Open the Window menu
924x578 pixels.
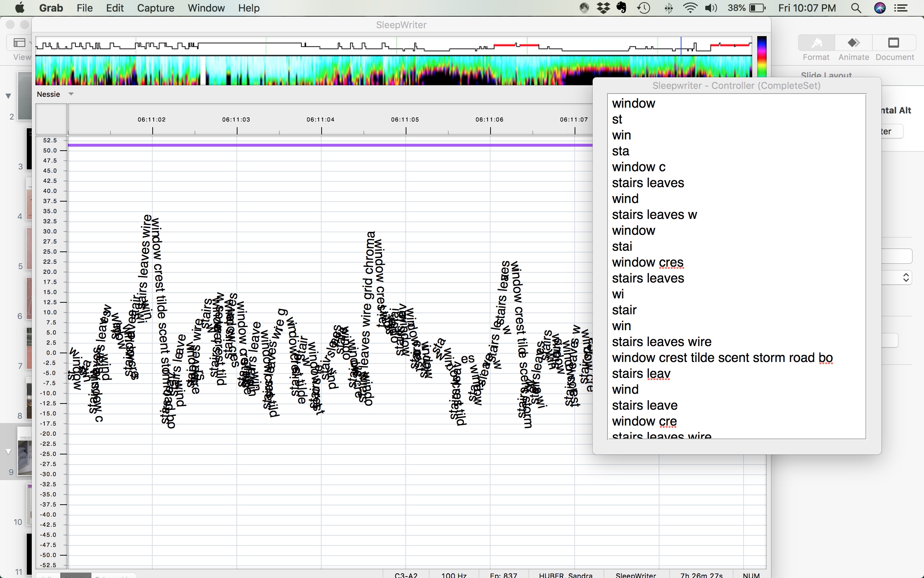pos(206,8)
